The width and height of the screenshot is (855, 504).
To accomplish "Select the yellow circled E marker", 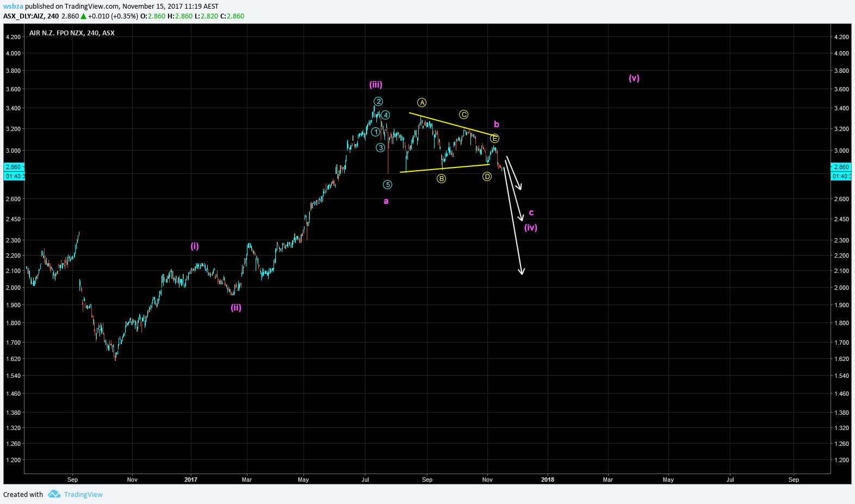I will tap(495, 139).
